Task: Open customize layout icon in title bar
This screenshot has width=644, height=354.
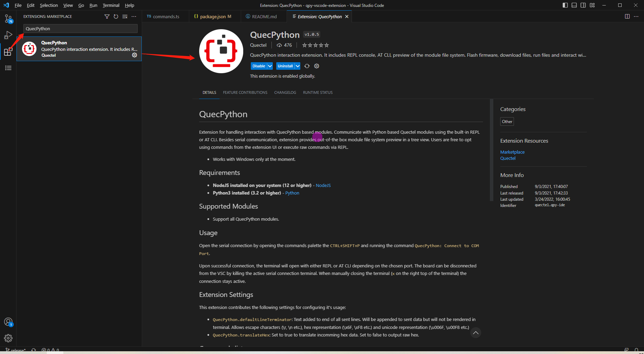Action: (x=592, y=5)
